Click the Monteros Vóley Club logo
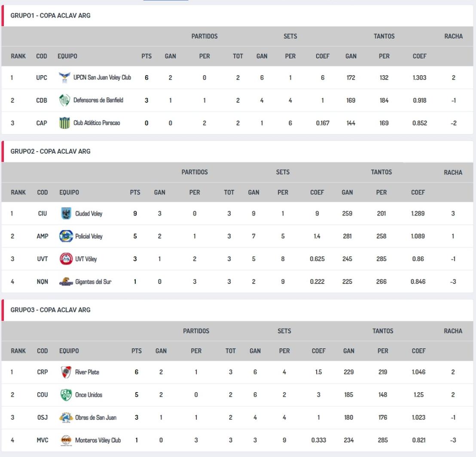Image resolution: width=476 pixels, height=457 pixels. point(65,440)
